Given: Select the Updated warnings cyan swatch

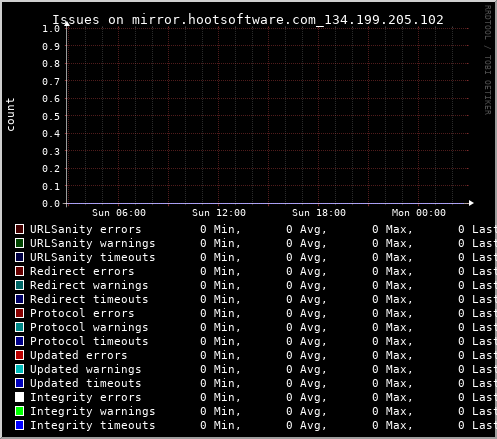Looking at the screenshot, I should [19, 369].
